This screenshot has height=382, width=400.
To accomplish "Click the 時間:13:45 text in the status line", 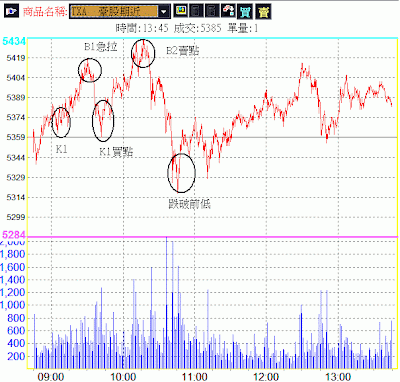I will [x=142, y=28].
